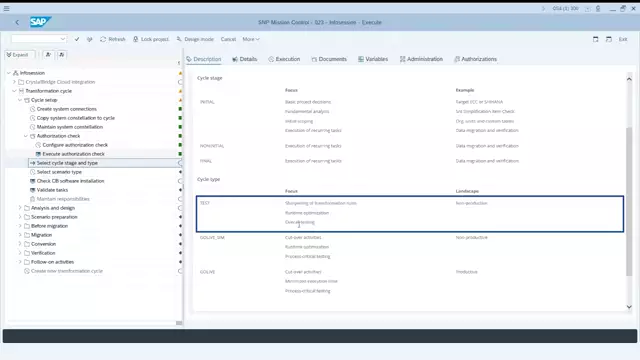The width and height of the screenshot is (640, 360).
Task: Click folder icon beside Migration
Action: point(27,235)
